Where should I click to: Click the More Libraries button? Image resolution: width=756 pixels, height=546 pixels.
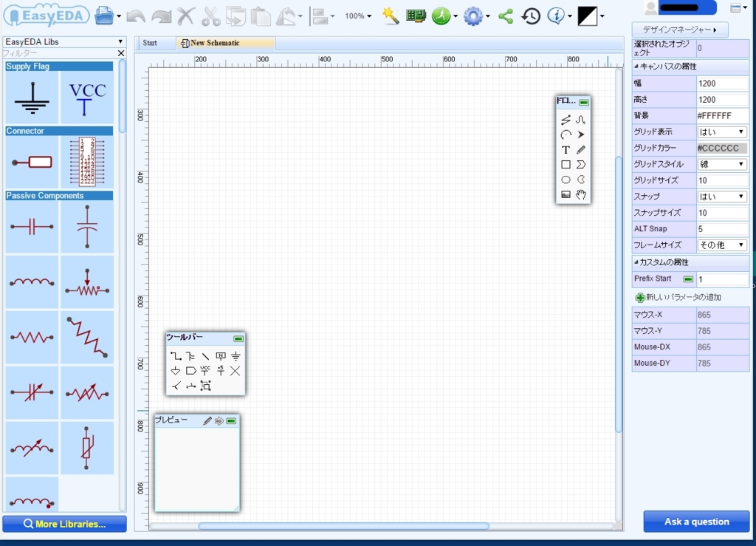tap(65, 524)
